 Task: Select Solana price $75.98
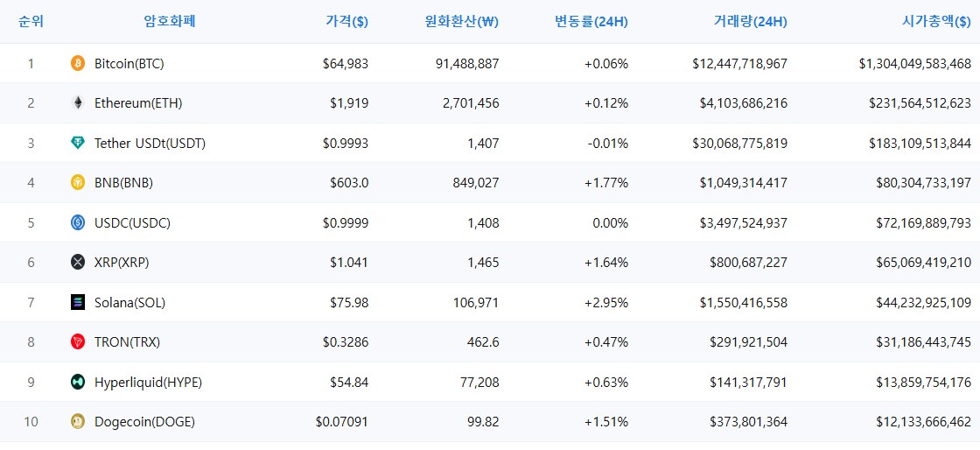(x=349, y=303)
